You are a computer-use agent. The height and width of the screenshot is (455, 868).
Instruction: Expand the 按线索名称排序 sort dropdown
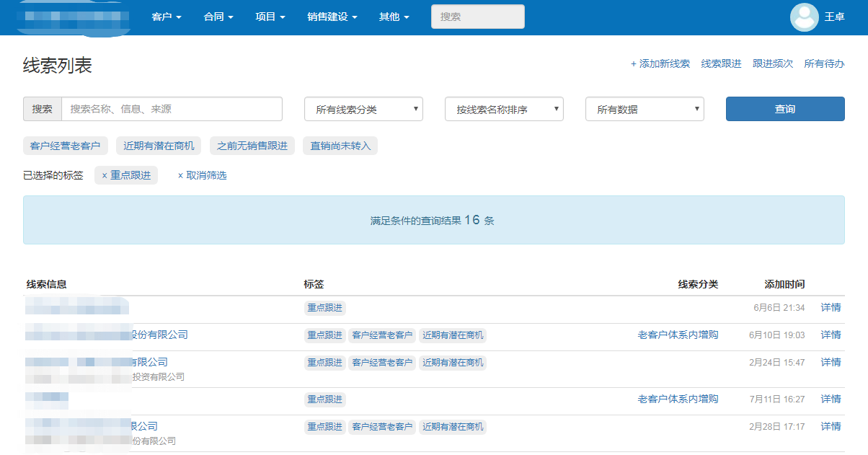click(504, 109)
